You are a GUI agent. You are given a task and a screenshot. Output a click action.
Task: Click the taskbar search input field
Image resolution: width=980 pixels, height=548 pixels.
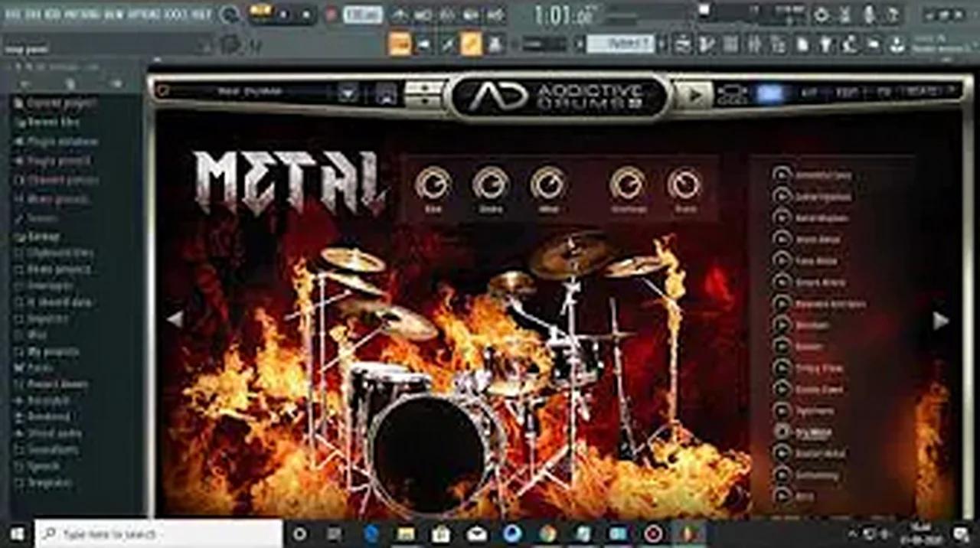click(x=153, y=535)
